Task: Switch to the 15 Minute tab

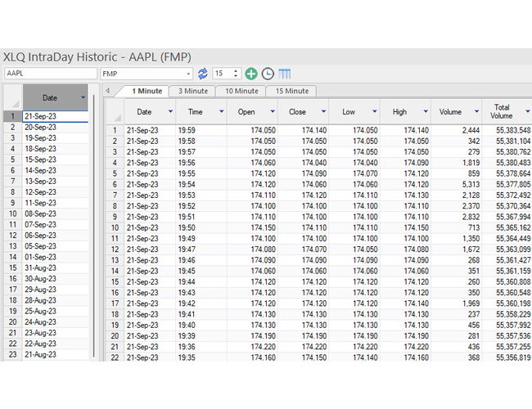Action: coord(292,91)
